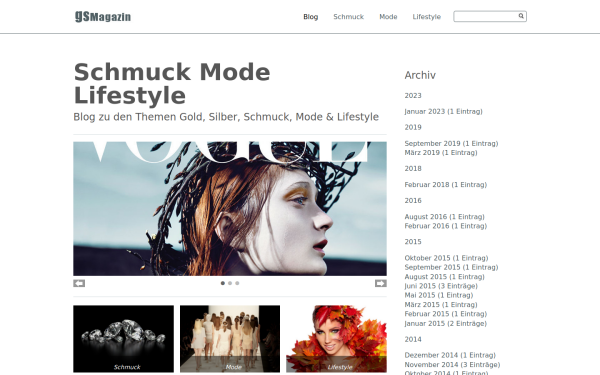Open the Mode menu item

click(x=388, y=17)
